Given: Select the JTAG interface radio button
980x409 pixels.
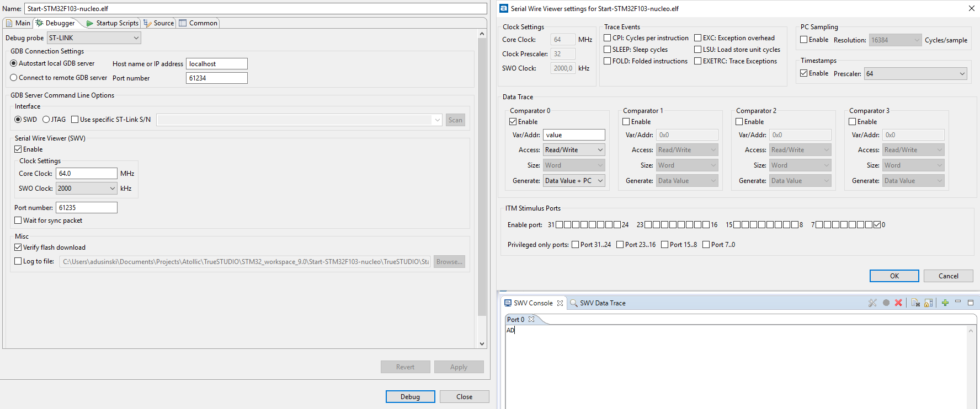Looking at the screenshot, I should coord(46,120).
